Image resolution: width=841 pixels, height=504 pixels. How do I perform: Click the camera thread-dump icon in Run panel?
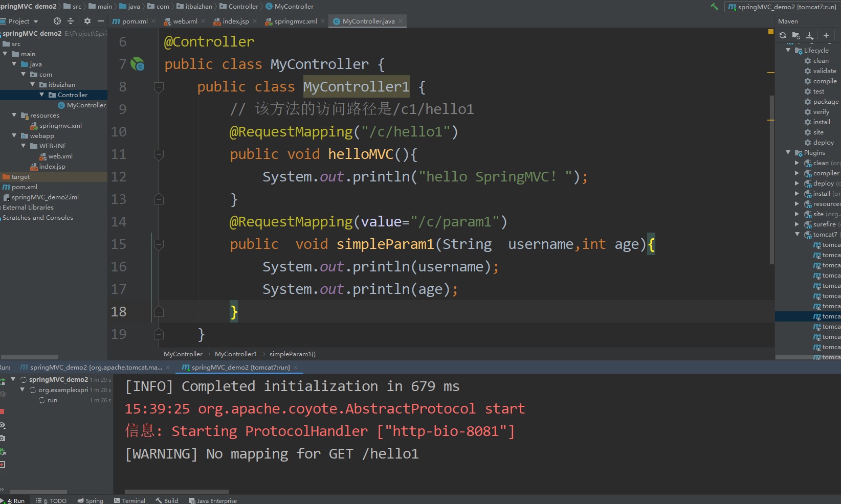click(2, 438)
